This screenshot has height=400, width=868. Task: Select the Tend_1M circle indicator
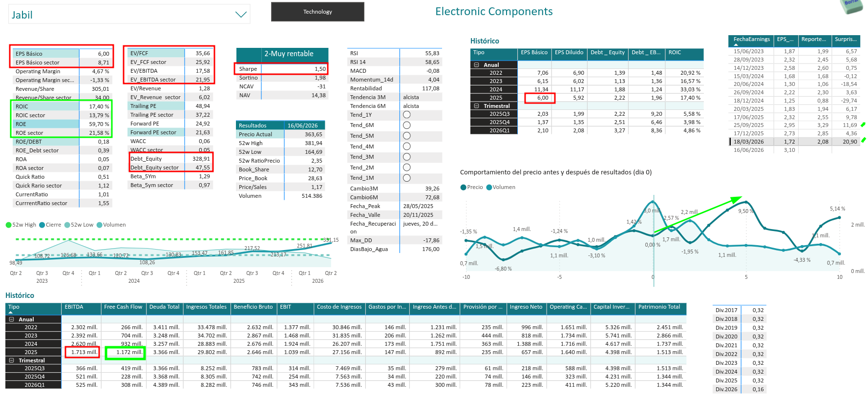coord(406,178)
